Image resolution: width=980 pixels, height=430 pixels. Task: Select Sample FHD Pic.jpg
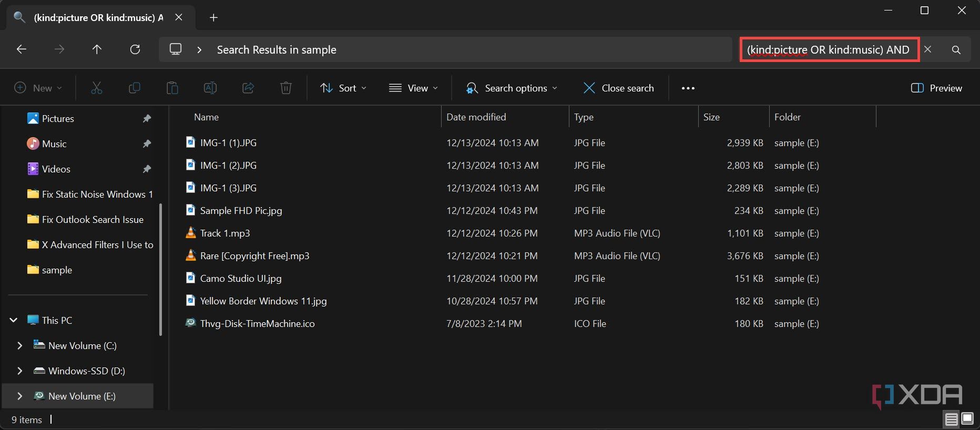pyautogui.click(x=241, y=210)
